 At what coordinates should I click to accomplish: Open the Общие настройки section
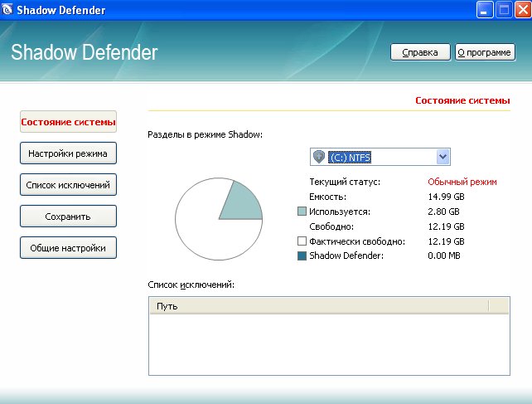(x=68, y=248)
